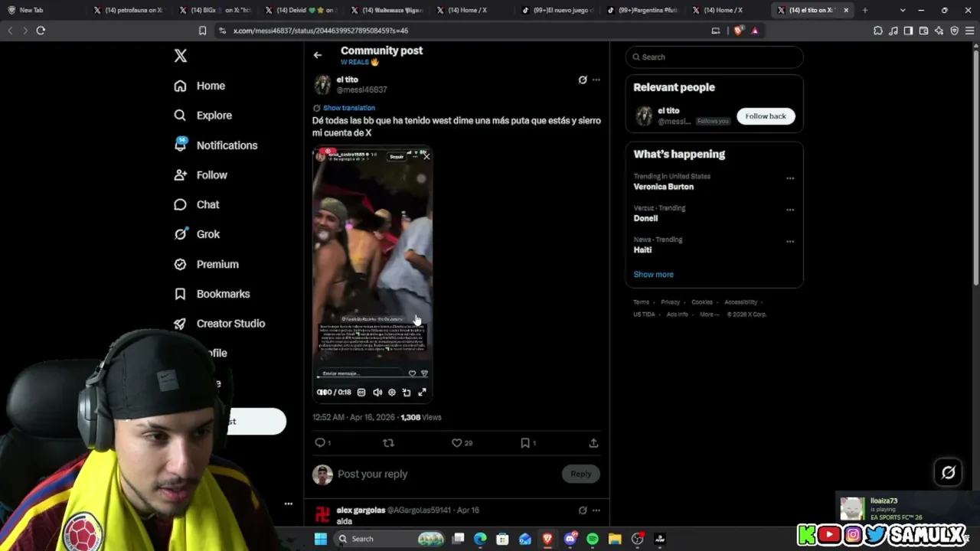
Task: Open more options for Haiti trend
Action: [x=790, y=242]
